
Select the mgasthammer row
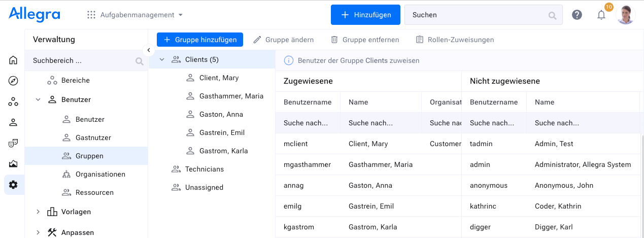coord(368,165)
